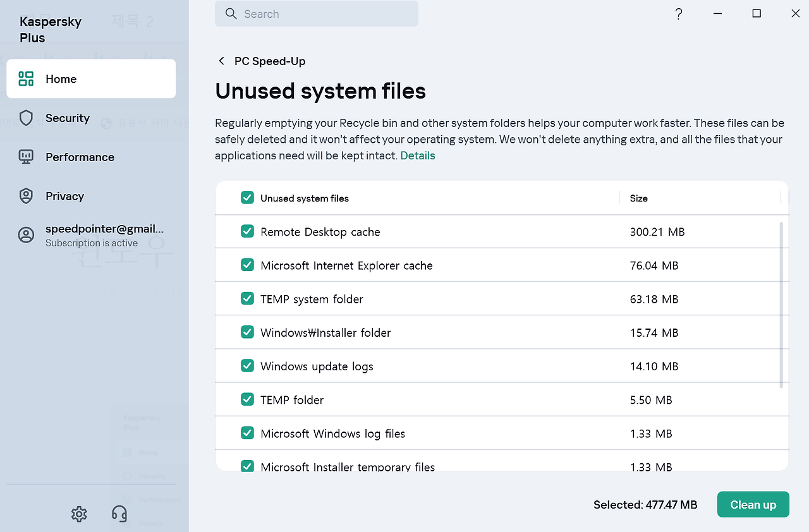This screenshot has height=532, width=809.
Task: Click the 63.18 MB size value
Action: click(654, 299)
